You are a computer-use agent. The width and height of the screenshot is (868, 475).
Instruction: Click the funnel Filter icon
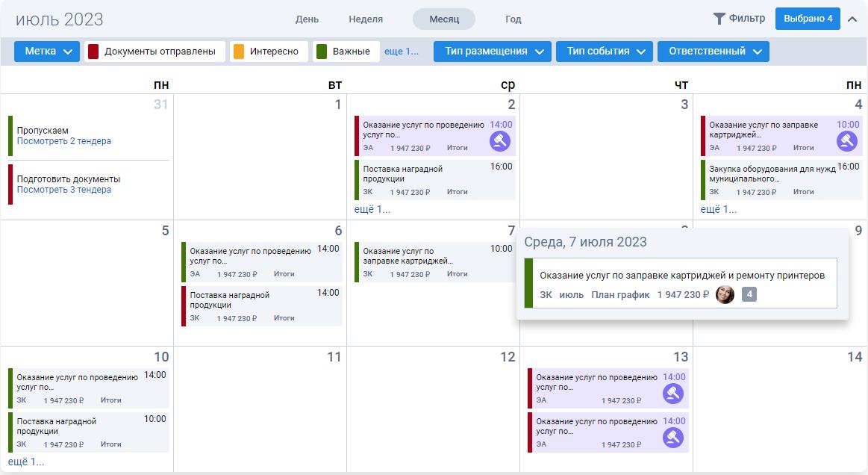click(719, 19)
